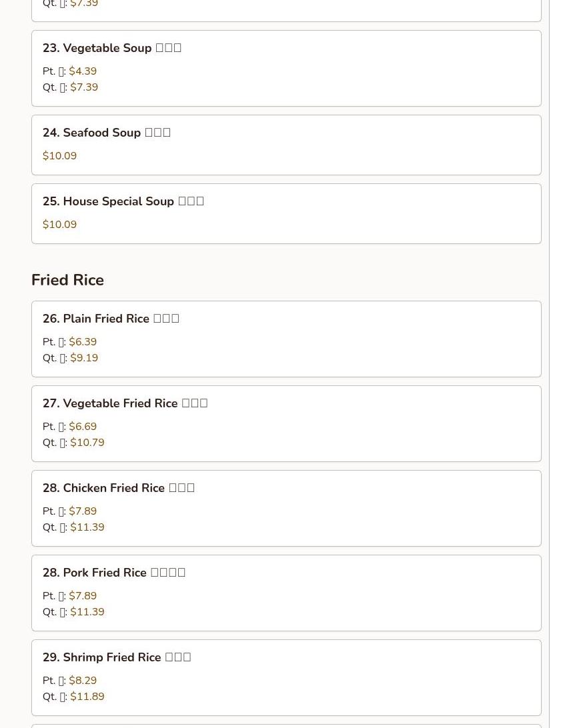Select the 28. Chicken Fried Rice item

tap(286, 509)
